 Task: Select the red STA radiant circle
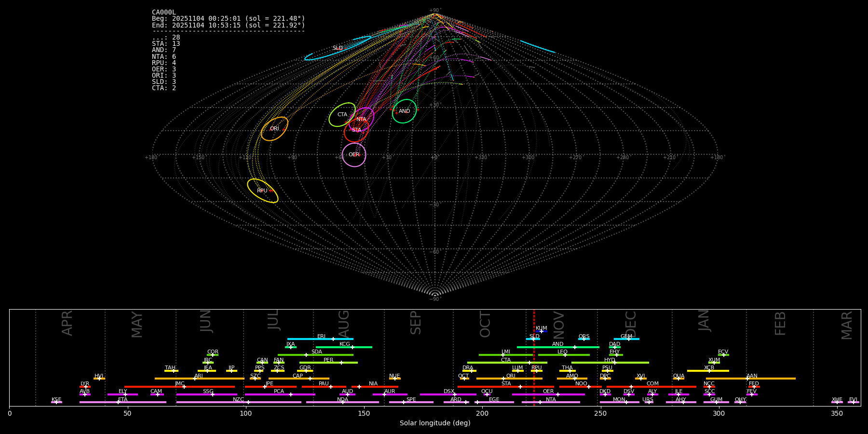tap(356, 130)
